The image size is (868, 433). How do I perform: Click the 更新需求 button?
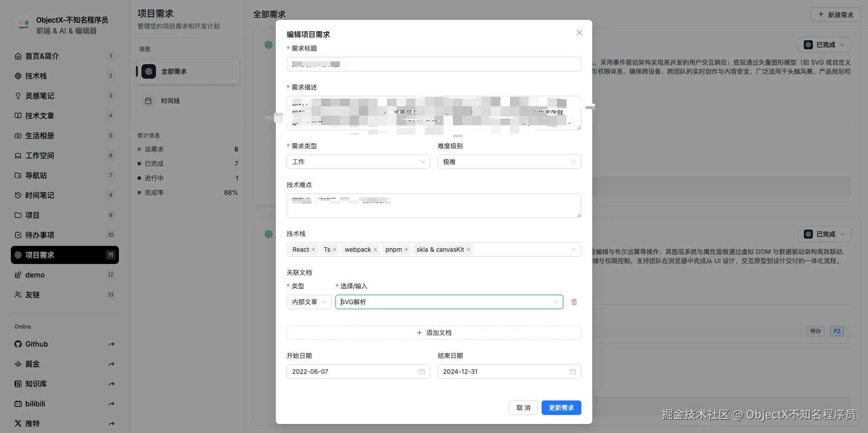(x=561, y=408)
